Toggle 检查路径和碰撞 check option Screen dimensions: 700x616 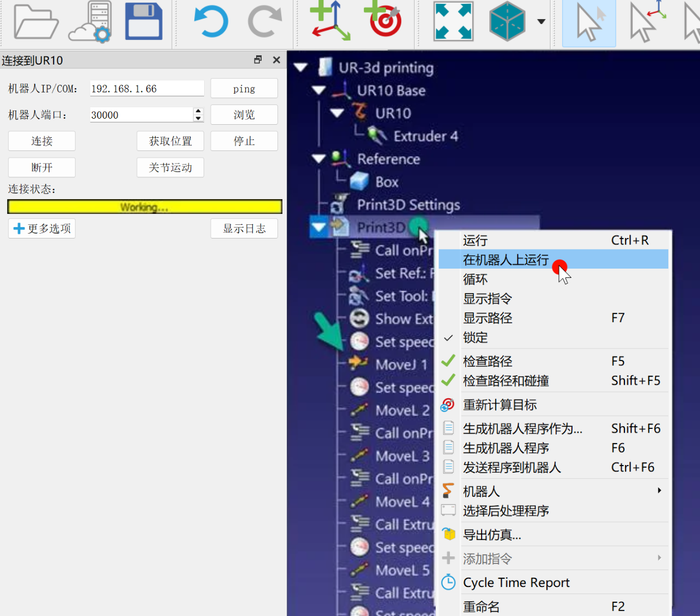click(x=505, y=381)
